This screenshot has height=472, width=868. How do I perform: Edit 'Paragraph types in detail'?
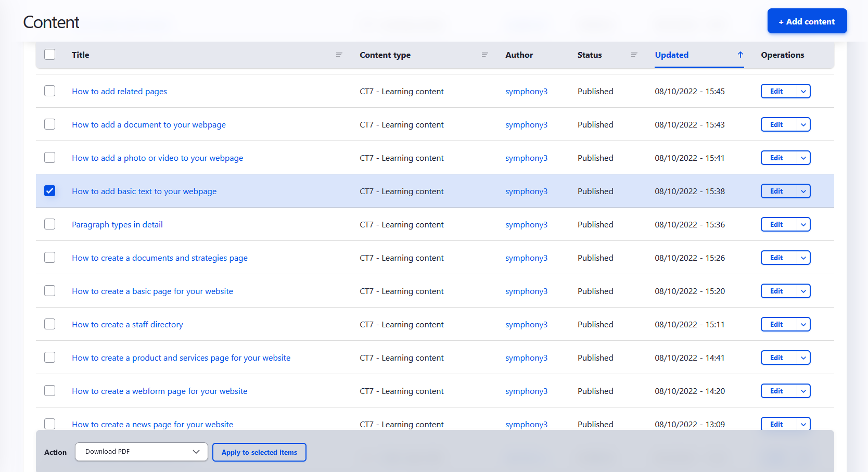tap(778, 224)
